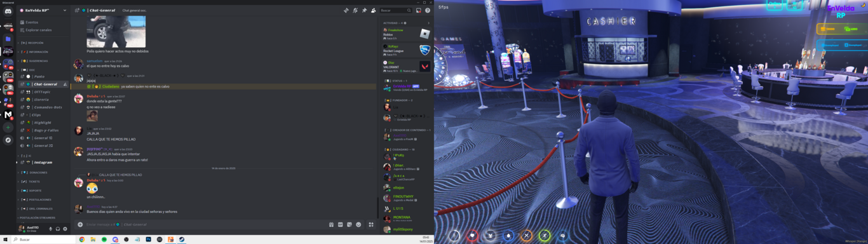Open the Eventos entry

coord(32,22)
